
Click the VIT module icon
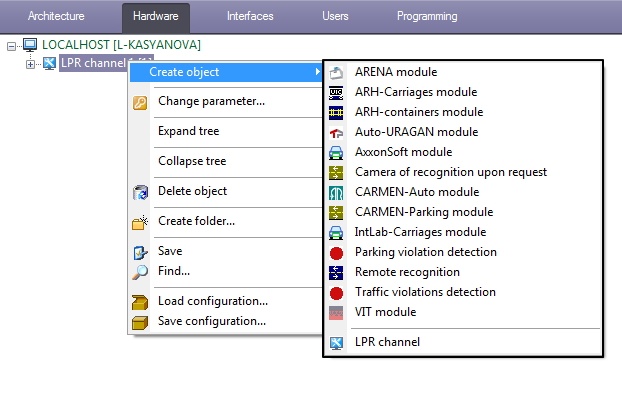(337, 312)
